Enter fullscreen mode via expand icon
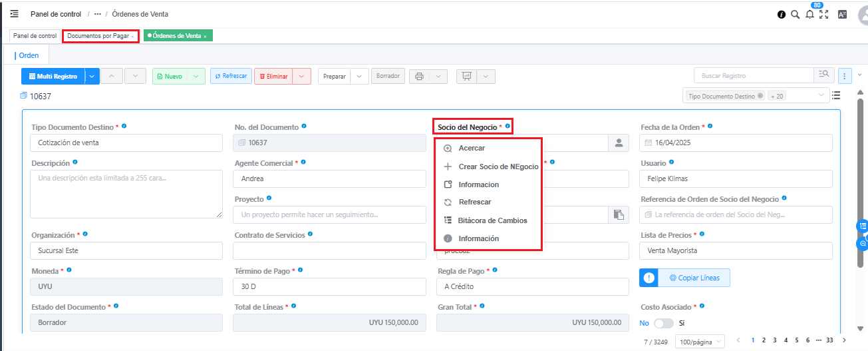Screen dimensions: 868x351 click(x=824, y=14)
